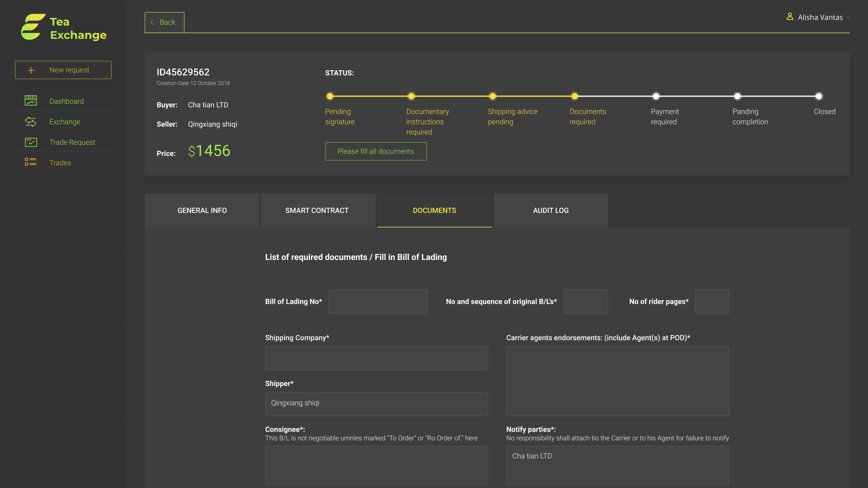Open Dashboard via its chart icon

(x=31, y=101)
